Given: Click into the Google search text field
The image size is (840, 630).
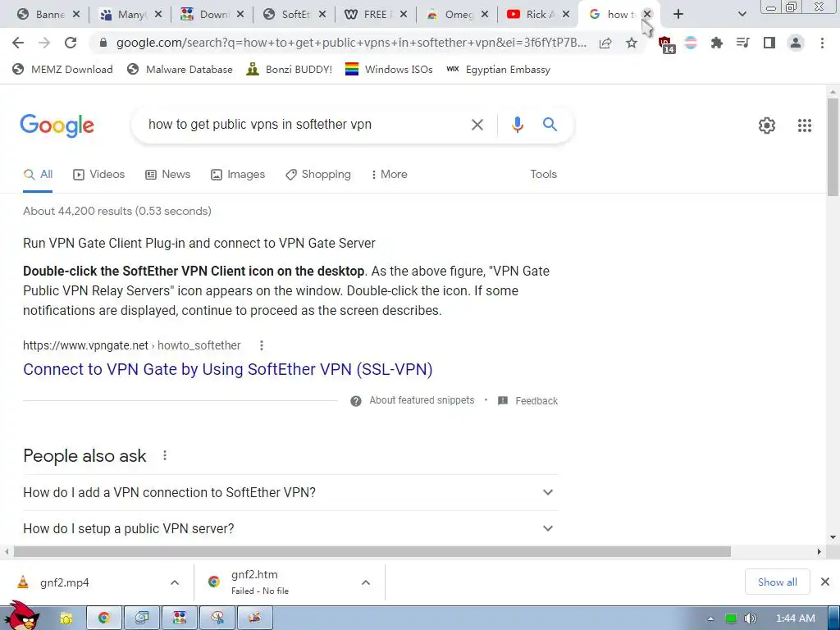Looking at the screenshot, I should click(305, 125).
